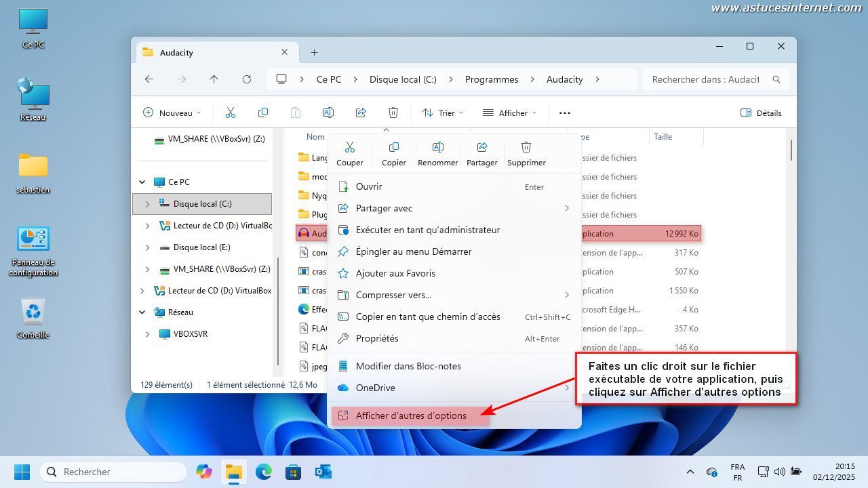Click the Couper scissors icon in context menu

[350, 148]
